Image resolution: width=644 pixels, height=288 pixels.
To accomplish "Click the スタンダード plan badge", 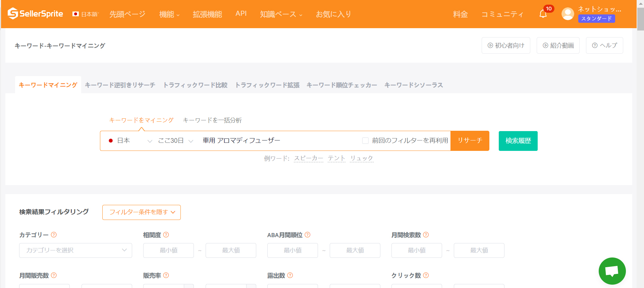I will 596,19.
